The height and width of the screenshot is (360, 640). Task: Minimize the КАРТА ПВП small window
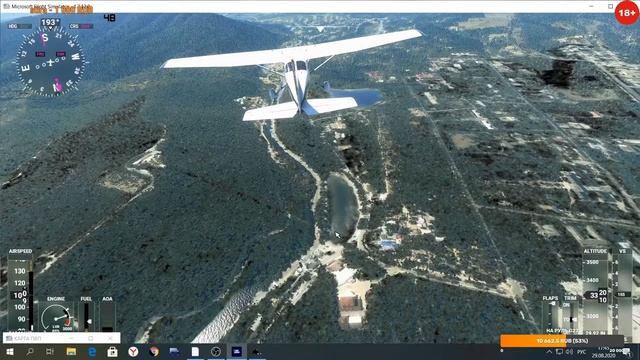71,338
